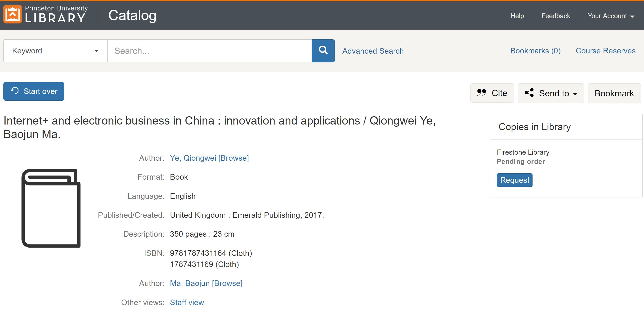Screen dimensions: 644x326
Task: Click inside the Search text field
Action: click(209, 51)
